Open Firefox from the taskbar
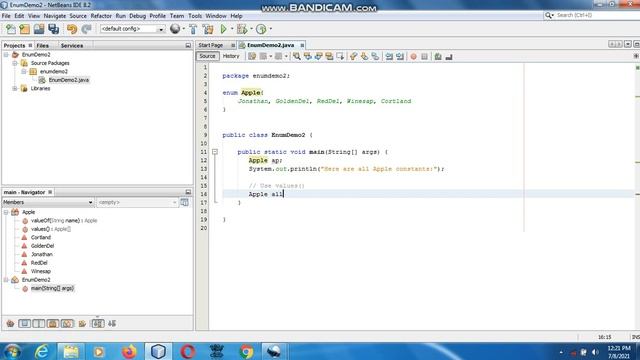The width and height of the screenshot is (640, 360). point(129,351)
